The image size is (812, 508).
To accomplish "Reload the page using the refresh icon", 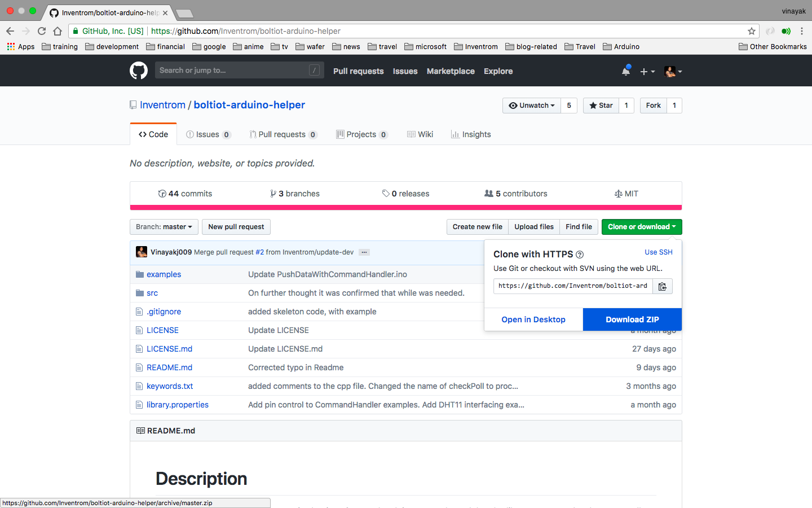I will pos(41,31).
